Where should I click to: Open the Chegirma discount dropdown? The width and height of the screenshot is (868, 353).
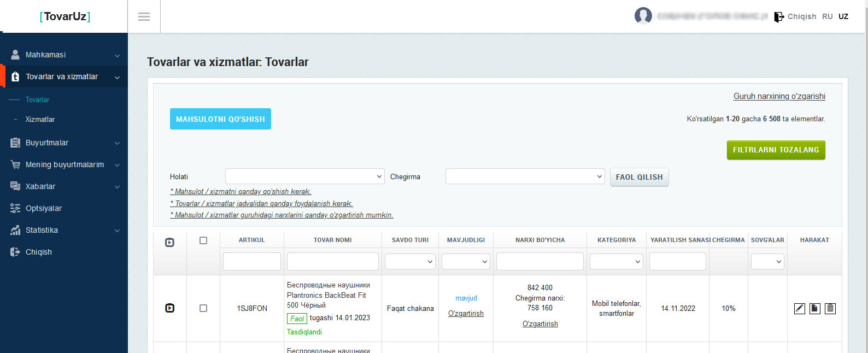(x=525, y=176)
